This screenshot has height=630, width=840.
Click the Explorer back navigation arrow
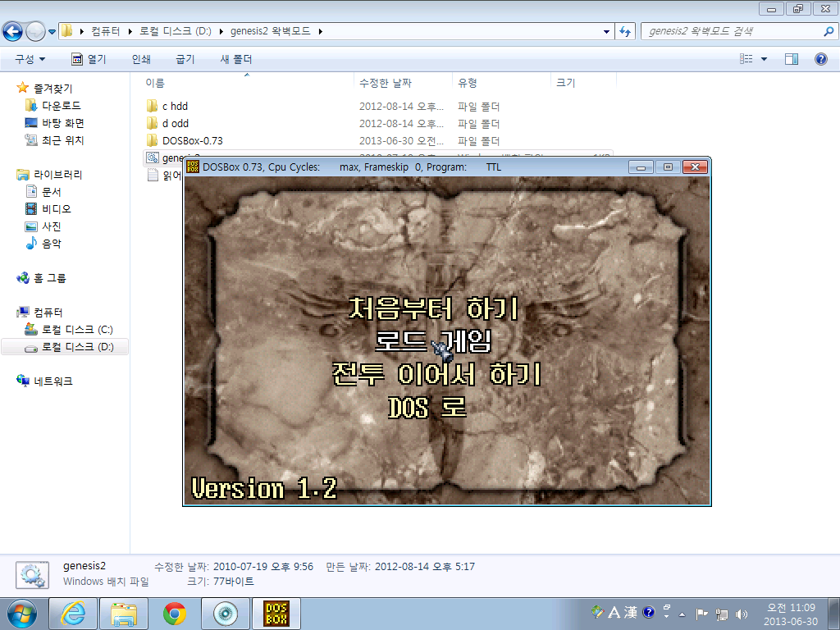(13, 32)
